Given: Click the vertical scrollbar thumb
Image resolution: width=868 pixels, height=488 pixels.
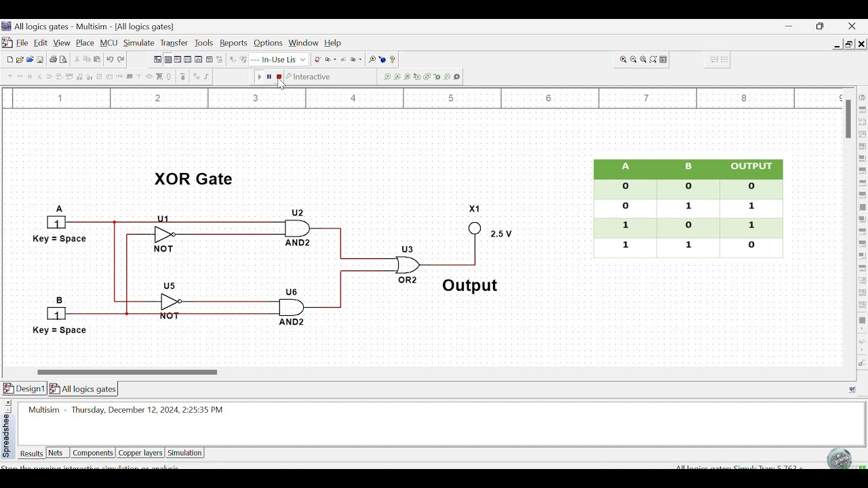Looking at the screenshot, I should click(848, 119).
